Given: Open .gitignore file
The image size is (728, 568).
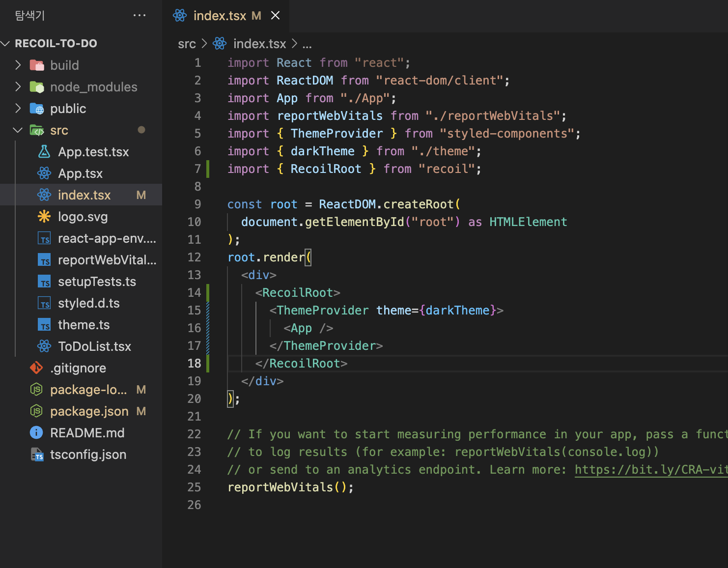Looking at the screenshot, I should coord(78,368).
